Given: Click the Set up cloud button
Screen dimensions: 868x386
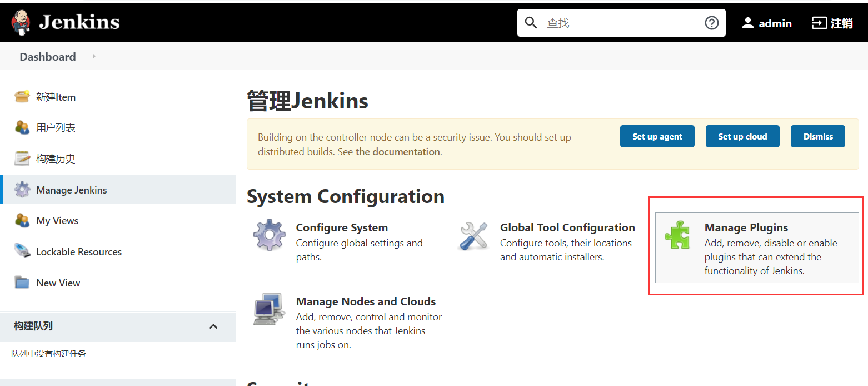Looking at the screenshot, I should click(742, 136).
